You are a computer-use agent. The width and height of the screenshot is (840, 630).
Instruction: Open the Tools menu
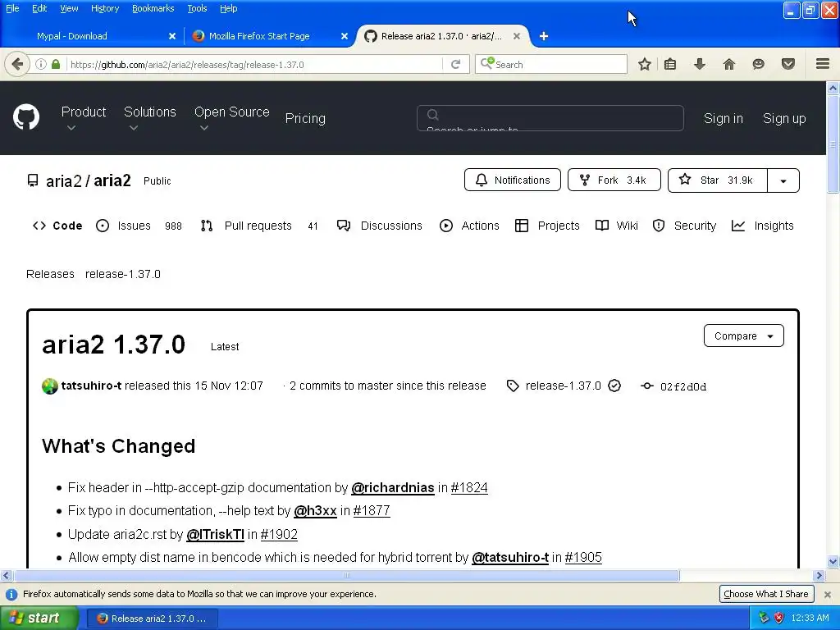tap(197, 8)
